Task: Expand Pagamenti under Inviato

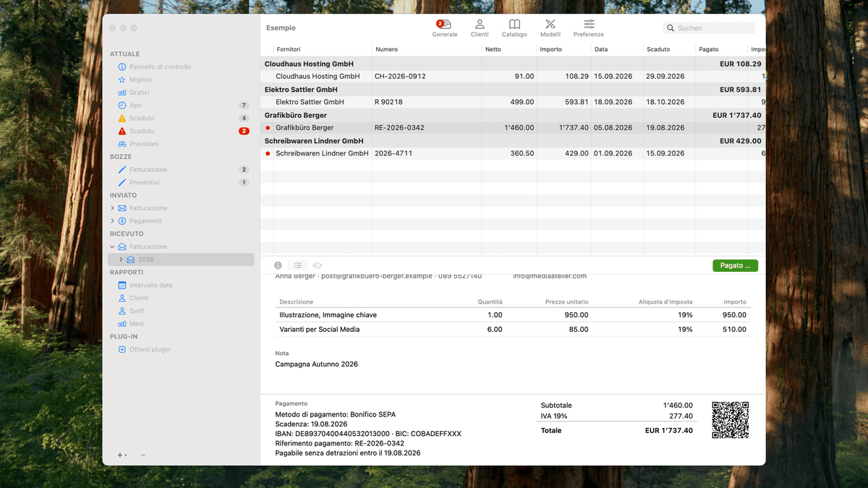Action: (112, 221)
